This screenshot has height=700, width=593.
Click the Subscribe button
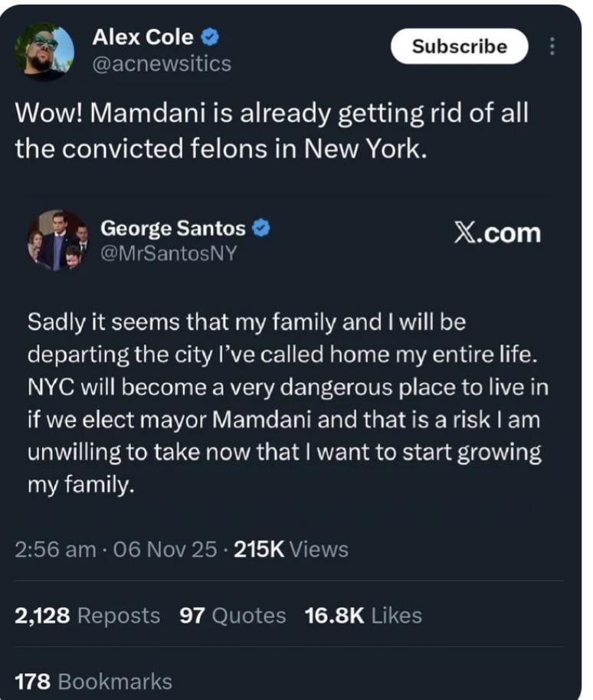click(459, 46)
